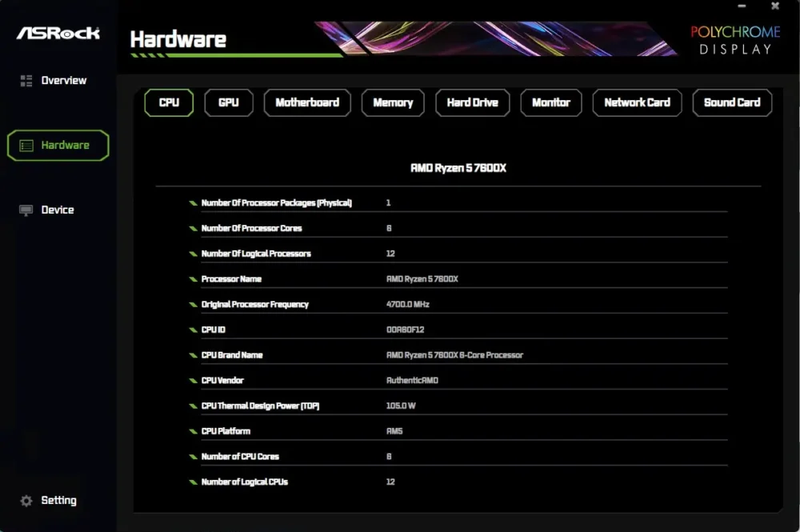Click the green arrow beside CPU Vendor

193,381
